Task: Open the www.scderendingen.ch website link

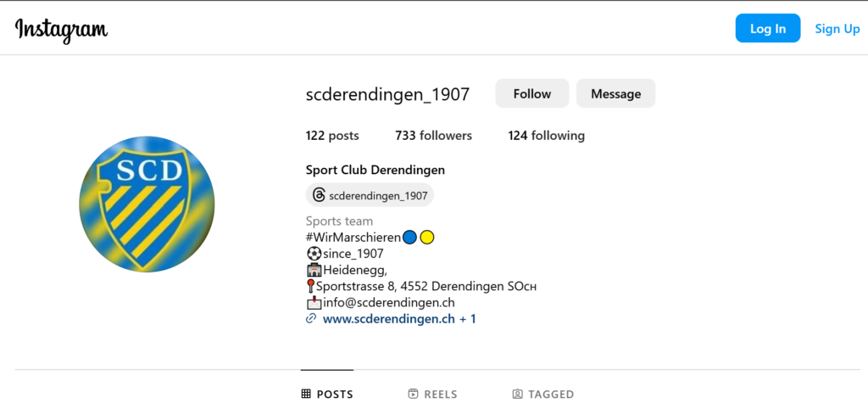Action: (389, 319)
